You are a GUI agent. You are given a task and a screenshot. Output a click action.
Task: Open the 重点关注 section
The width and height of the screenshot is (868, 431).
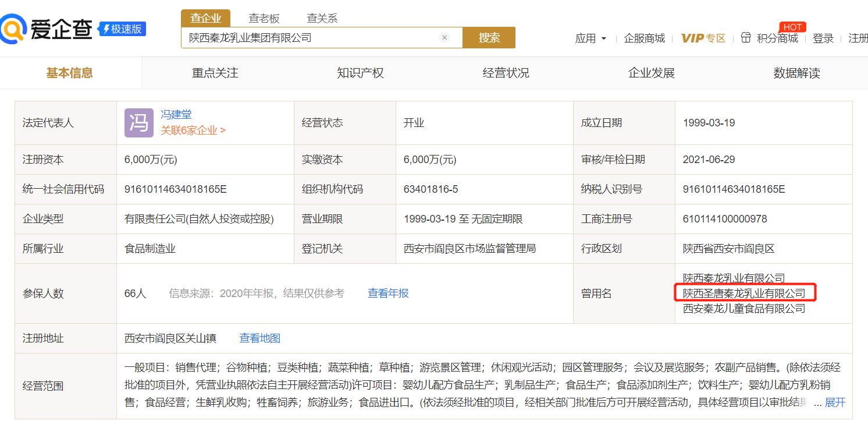(214, 72)
